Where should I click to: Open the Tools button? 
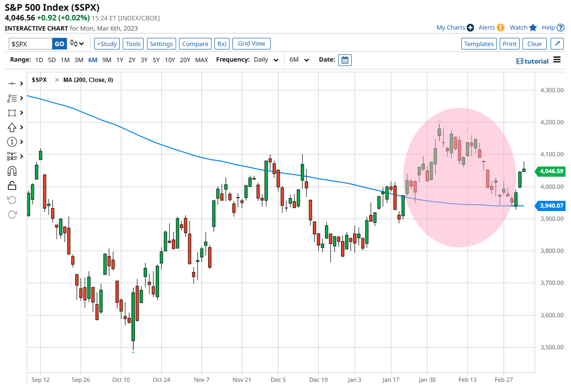click(133, 44)
